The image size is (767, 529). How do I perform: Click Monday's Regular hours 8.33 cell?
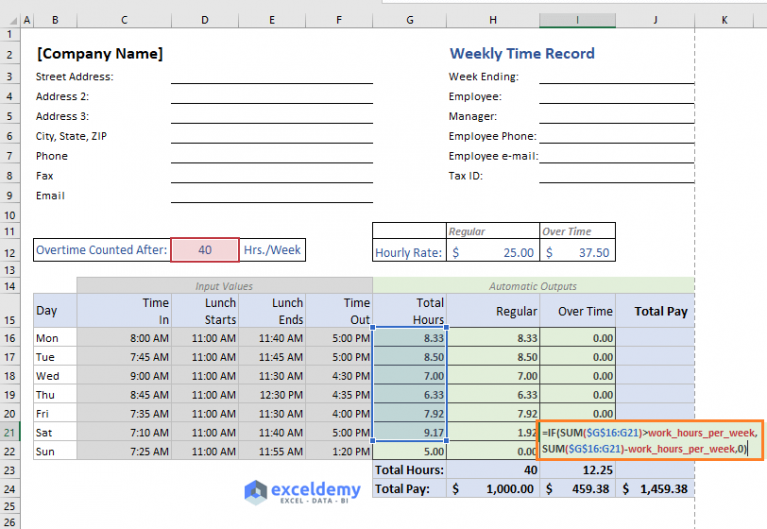click(x=493, y=338)
